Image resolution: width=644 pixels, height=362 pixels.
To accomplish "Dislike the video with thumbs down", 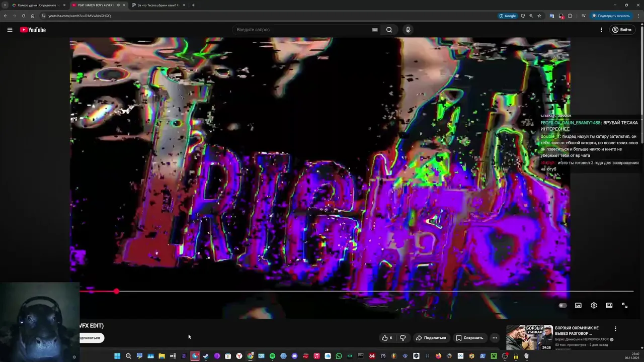I will (x=403, y=338).
